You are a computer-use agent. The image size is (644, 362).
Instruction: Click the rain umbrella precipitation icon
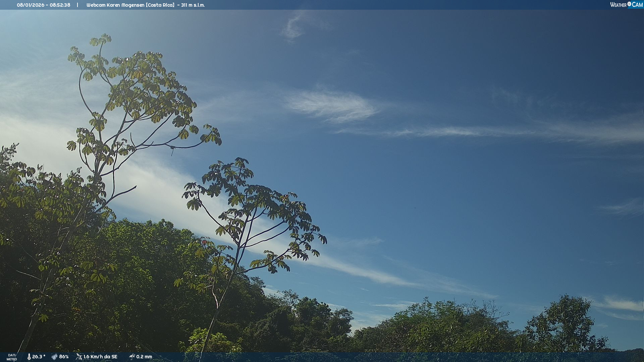tap(132, 357)
